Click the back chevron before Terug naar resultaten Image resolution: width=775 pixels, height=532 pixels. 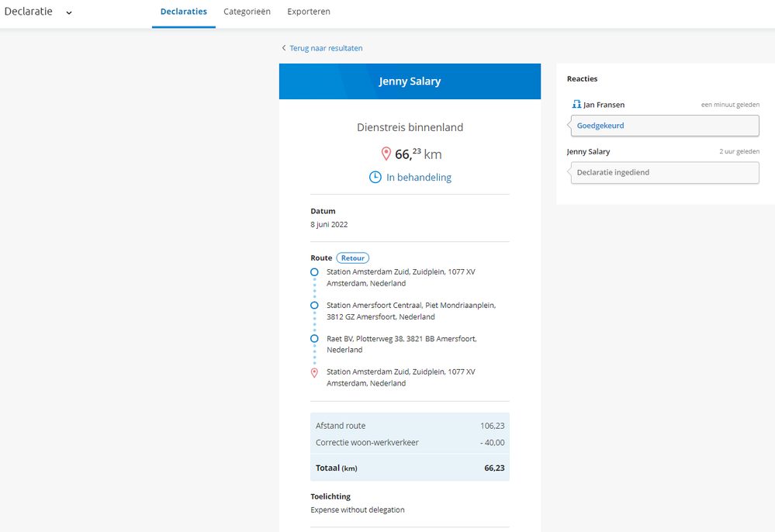[x=284, y=48]
